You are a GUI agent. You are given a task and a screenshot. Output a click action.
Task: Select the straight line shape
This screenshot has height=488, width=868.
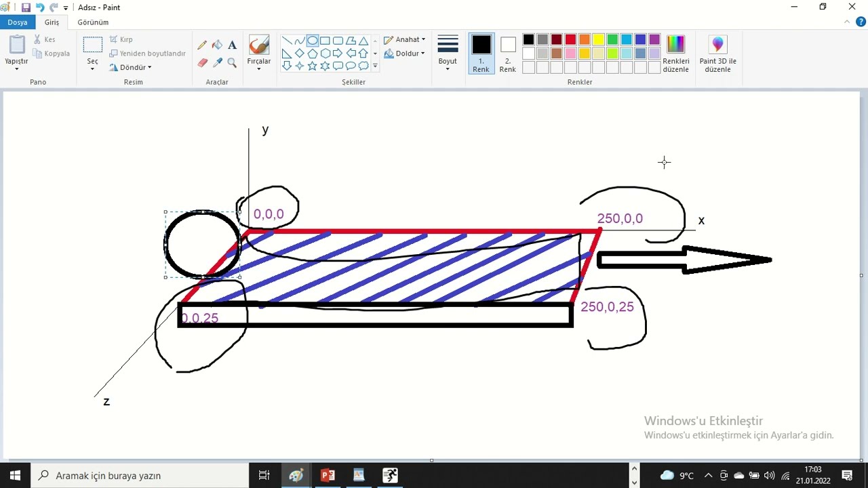[287, 41]
